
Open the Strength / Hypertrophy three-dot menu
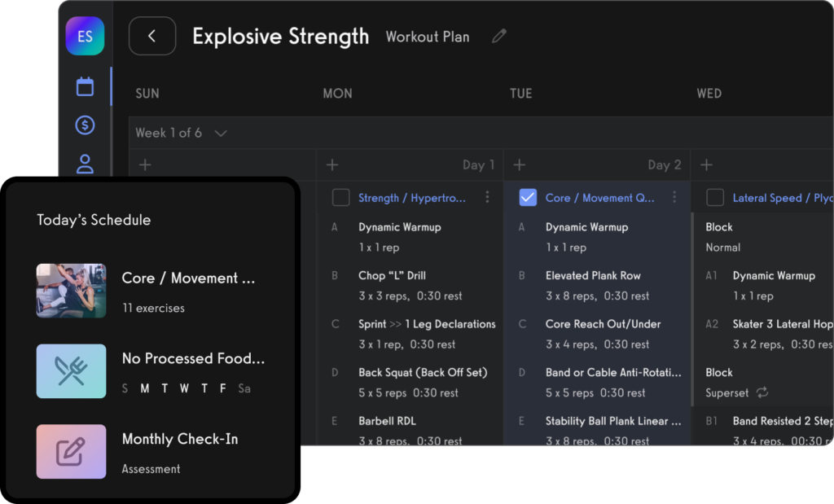(487, 198)
